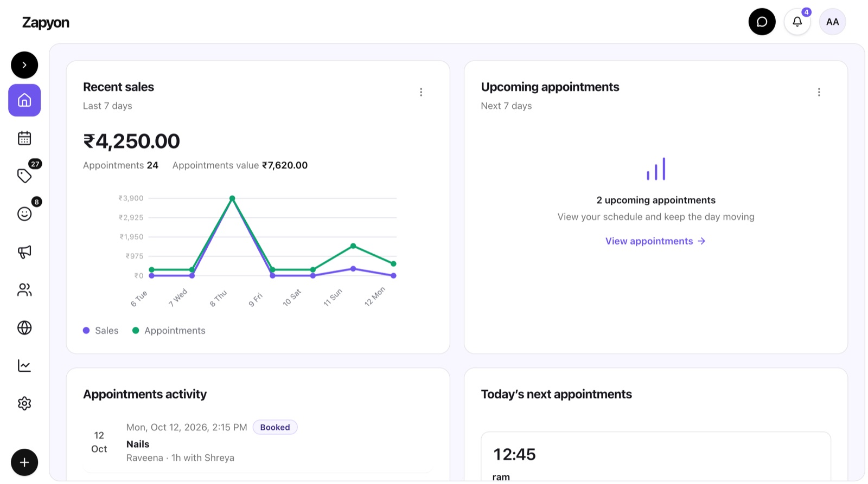Screen dimensions: 868x484
Task: Click the bar chart icon in Upcoming appointments
Action: click(656, 169)
